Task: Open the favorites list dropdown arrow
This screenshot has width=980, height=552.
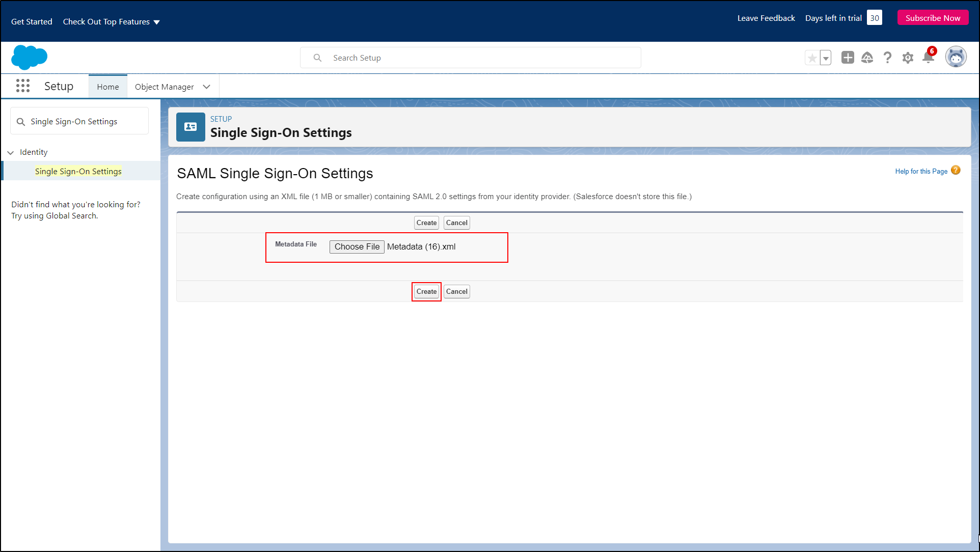Action: pyautogui.click(x=825, y=58)
